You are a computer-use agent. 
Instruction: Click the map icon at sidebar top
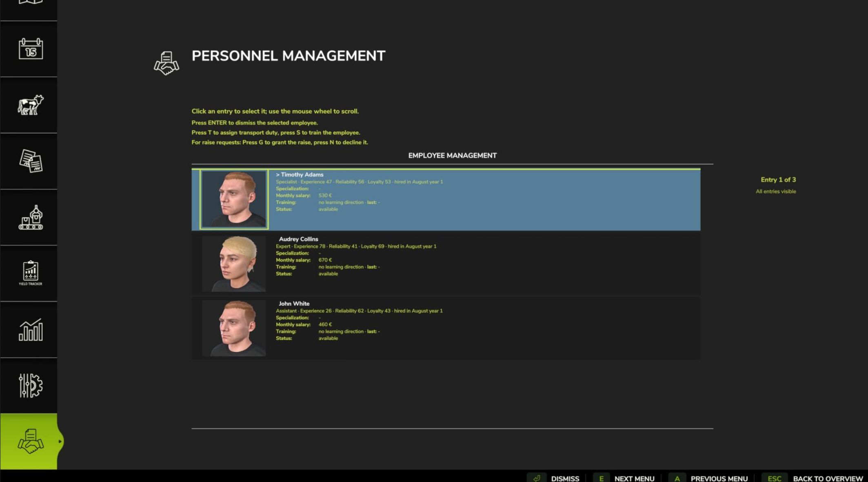(x=31, y=2)
